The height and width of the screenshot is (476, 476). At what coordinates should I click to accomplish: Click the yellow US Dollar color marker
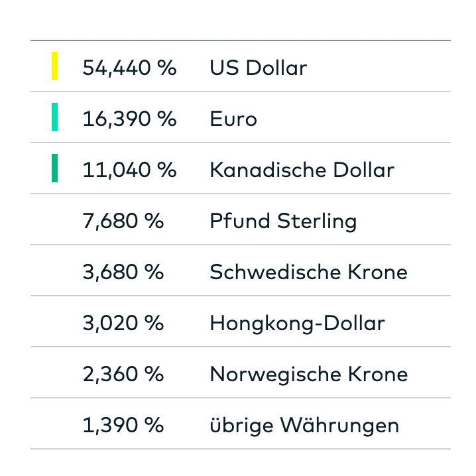click(54, 66)
